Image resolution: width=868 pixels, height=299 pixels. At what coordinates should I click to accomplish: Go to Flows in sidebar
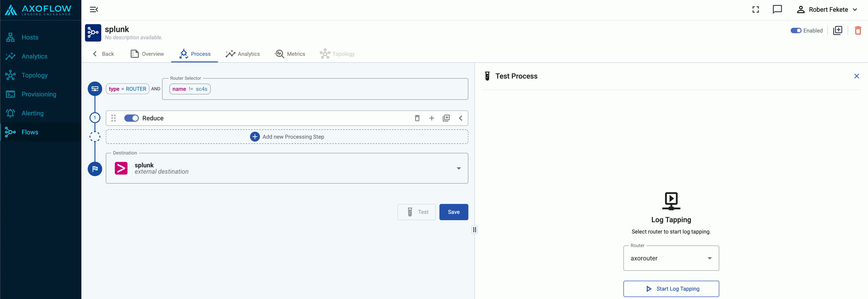point(40,132)
